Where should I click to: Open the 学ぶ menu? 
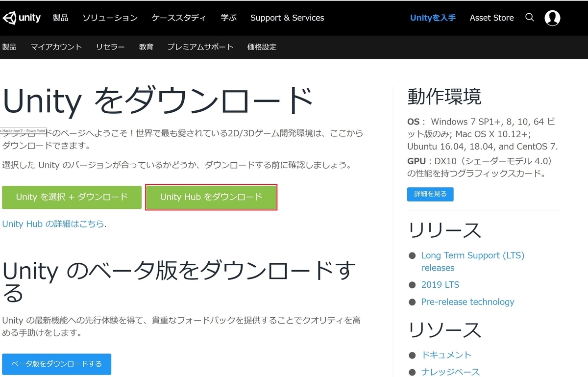228,18
